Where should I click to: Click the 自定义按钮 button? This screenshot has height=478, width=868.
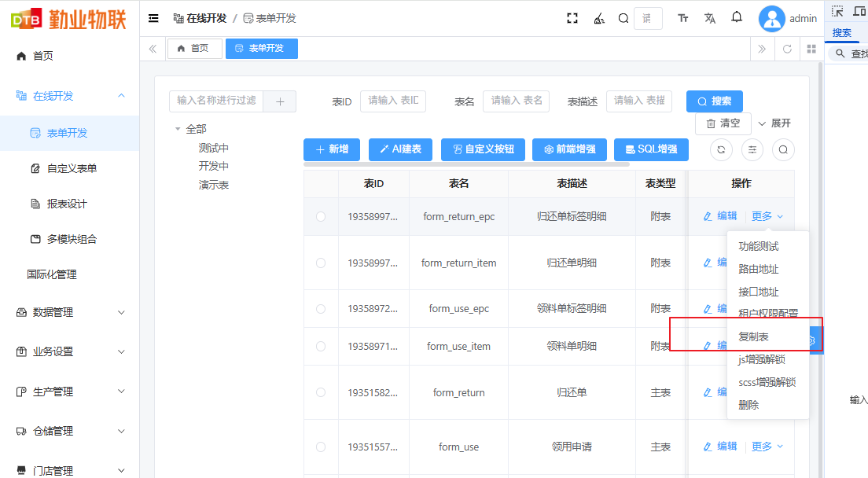[x=483, y=149]
